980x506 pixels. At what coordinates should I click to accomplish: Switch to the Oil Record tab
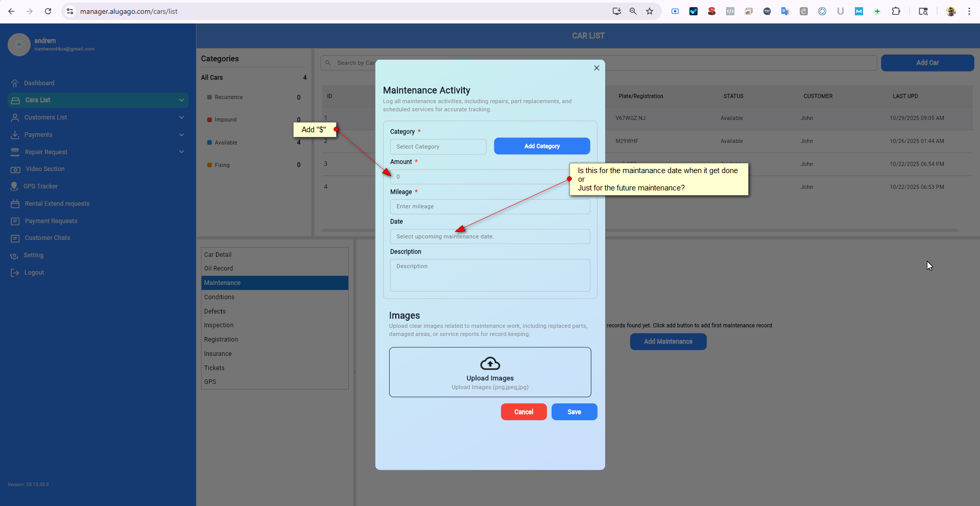click(x=219, y=269)
